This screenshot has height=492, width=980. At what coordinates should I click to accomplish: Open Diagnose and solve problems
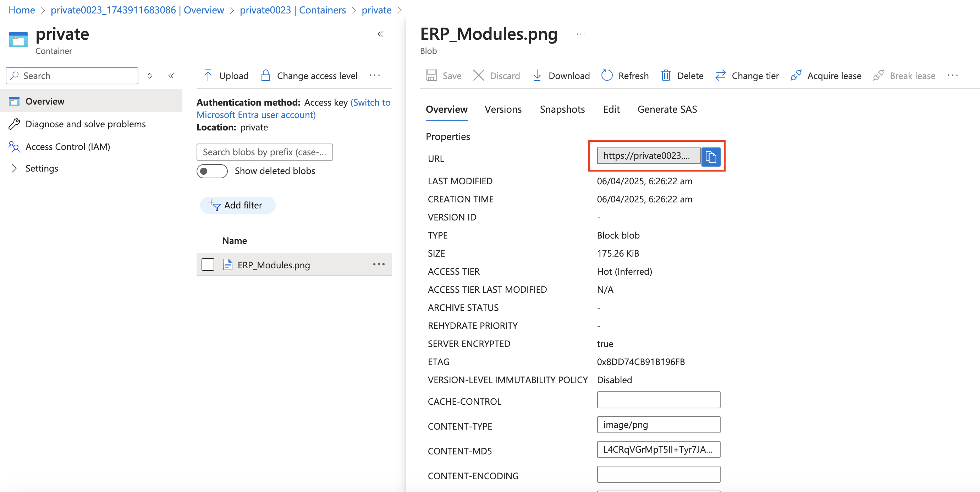tap(85, 124)
